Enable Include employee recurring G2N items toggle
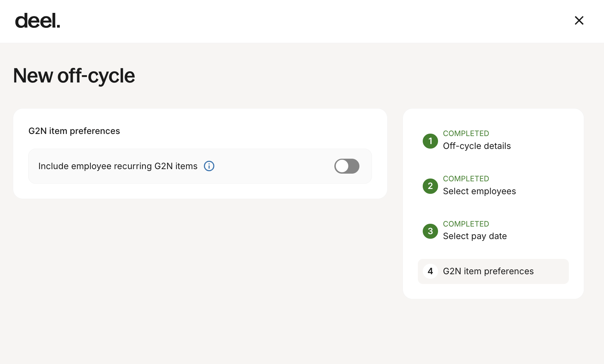The height and width of the screenshot is (364, 604). pos(347,166)
